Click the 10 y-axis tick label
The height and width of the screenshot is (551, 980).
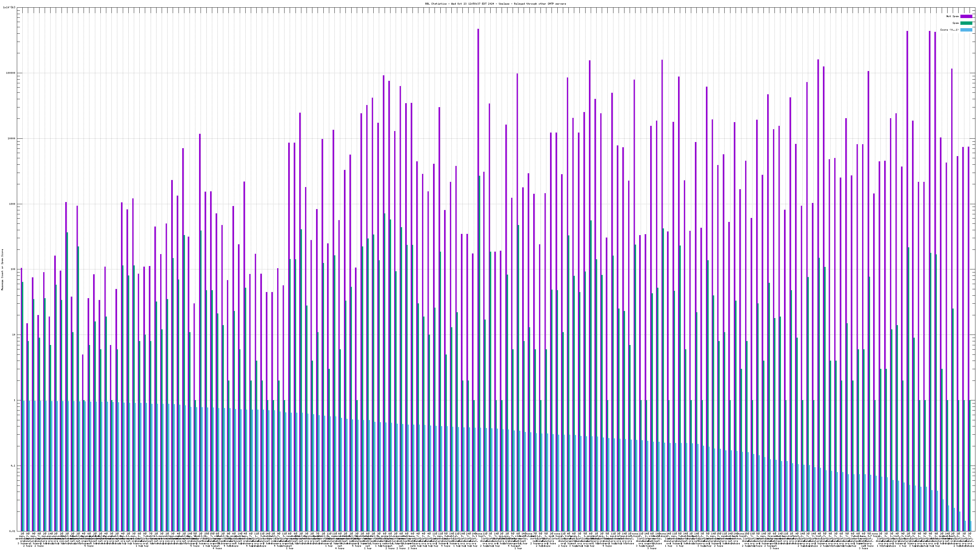click(14, 335)
